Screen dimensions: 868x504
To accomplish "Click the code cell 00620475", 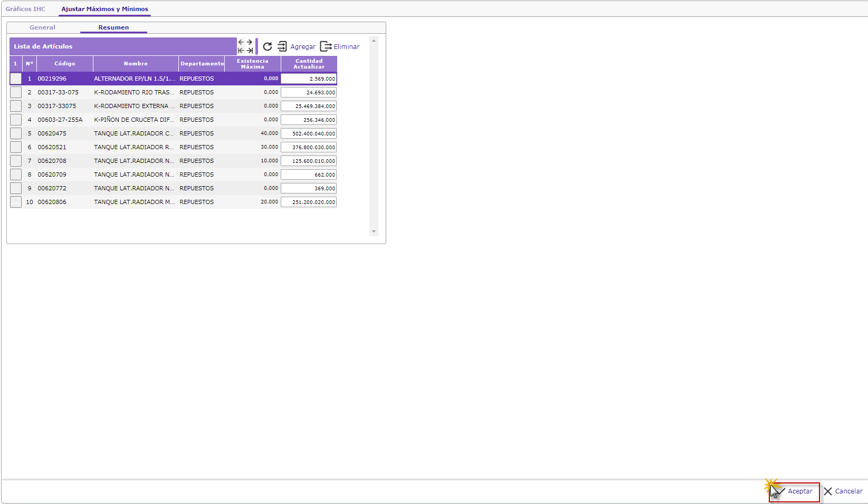I will 64,133.
